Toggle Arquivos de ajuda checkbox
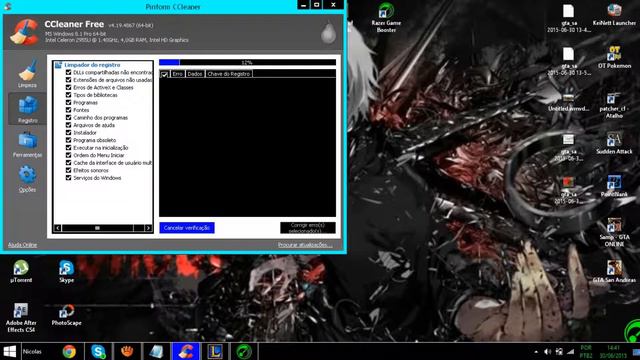Viewport: 640px width, 360px height. (x=69, y=125)
